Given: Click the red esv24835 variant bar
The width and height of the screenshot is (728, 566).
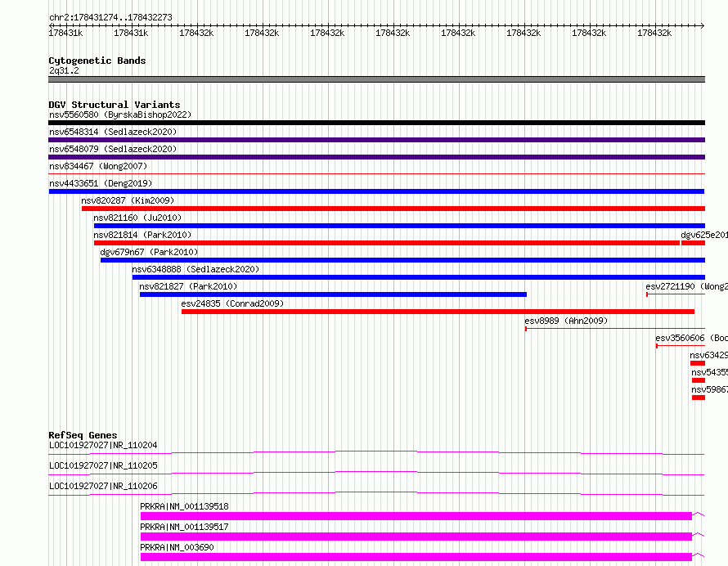Looking at the screenshot, I should [x=438, y=312].
